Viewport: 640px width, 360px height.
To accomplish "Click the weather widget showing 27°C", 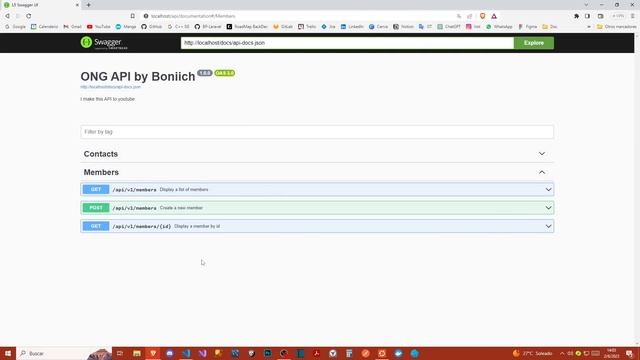I will pos(533,353).
